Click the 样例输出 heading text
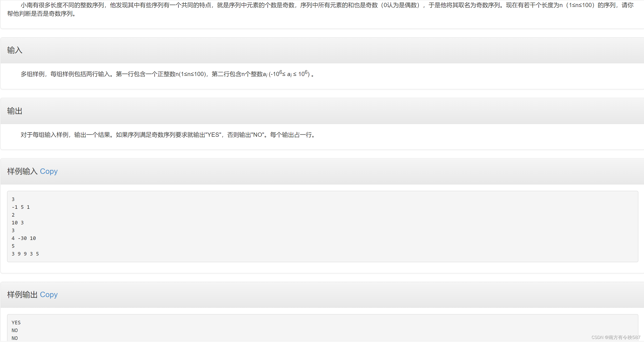 (22, 295)
